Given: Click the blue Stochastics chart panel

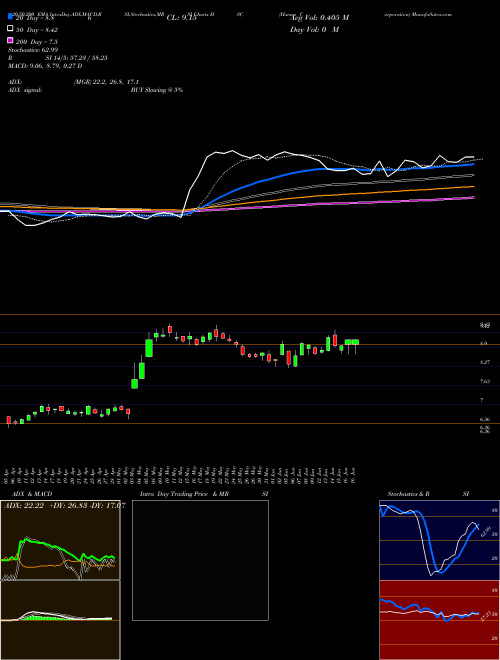Looking at the screenshot, I should coord(439,540).
